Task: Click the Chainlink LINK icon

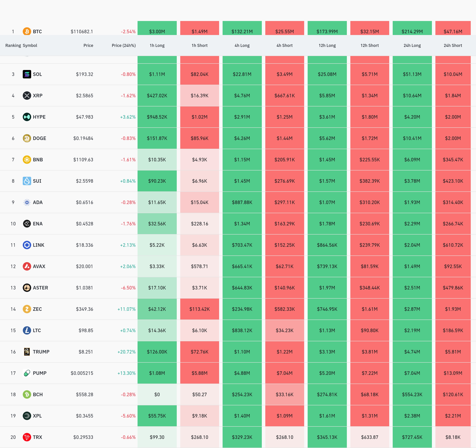Action: (27, 245)
